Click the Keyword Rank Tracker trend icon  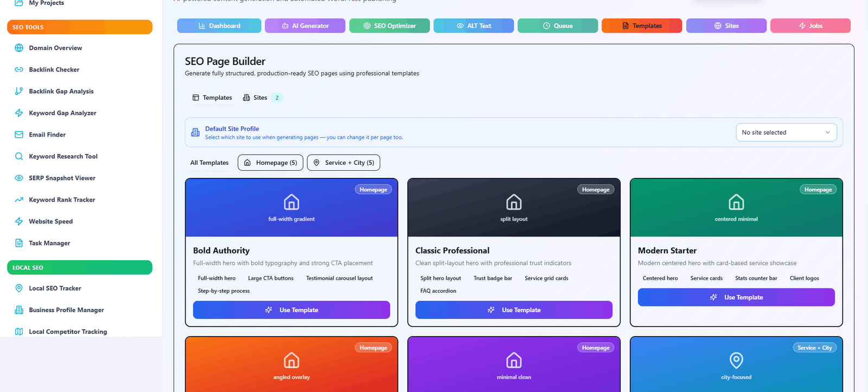(x=19, y=200)
